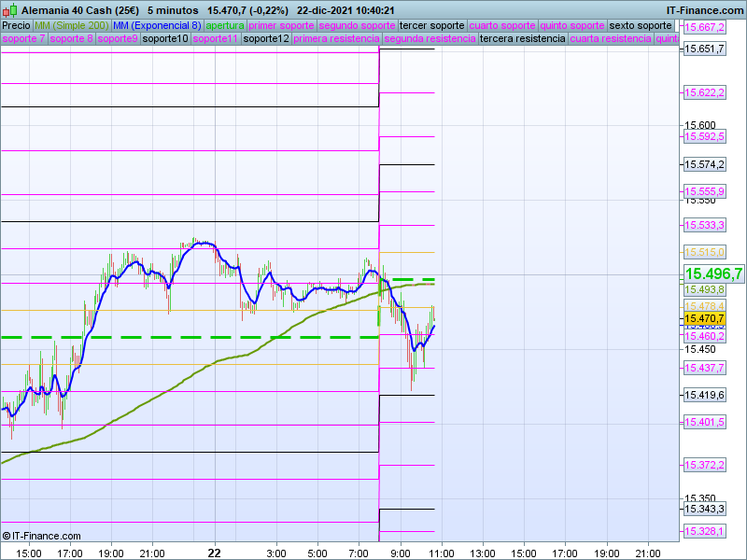747x560 pixels.
Task: Click the quinto soporte legend label
Action: point(572,26)
